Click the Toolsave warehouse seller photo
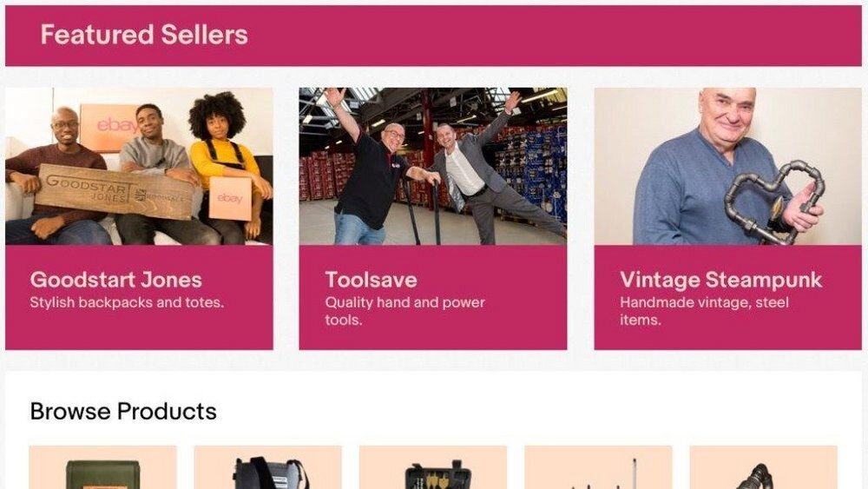This screenshot has width=868, height=489. click(433, 166)
